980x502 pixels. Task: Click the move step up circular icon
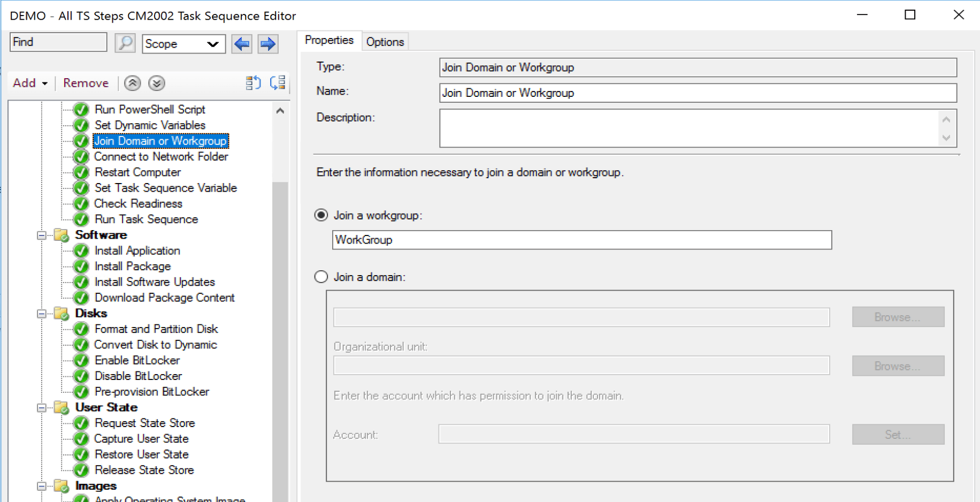click(x=132, y=83)
